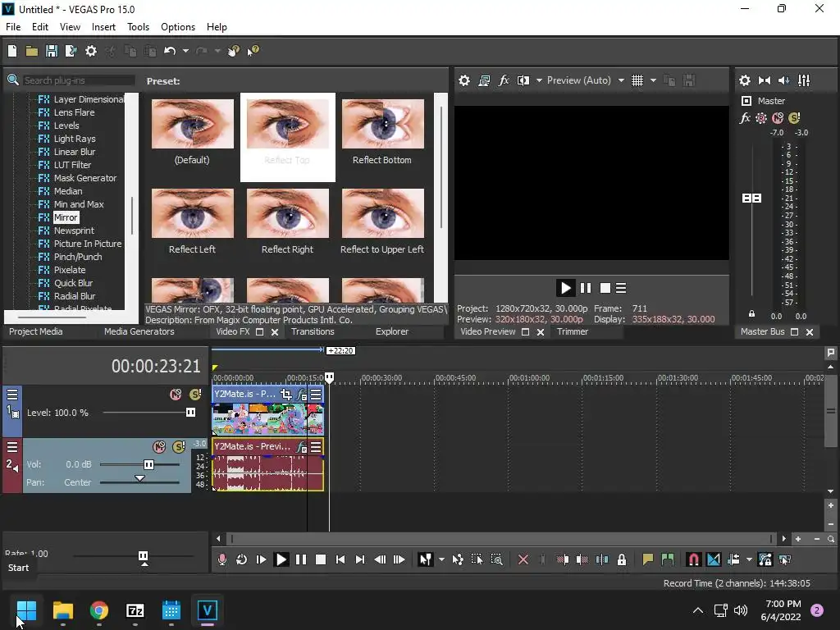The height and width of the screenshot is (630, 840).
Task: Stop playback in timeline transport
Action: [x=321, y=559]
